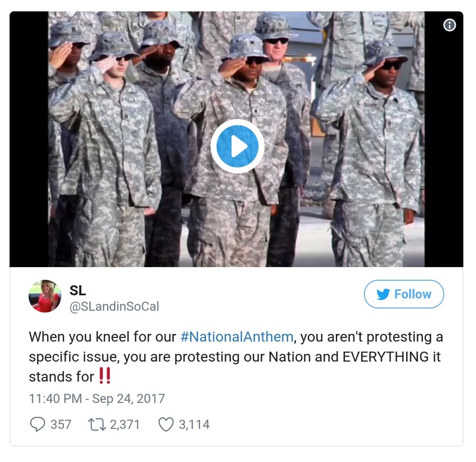The height and width of the screenshot is (462, 476).
Task: Open the #NationalAnthem hashtag
Action: 237,337
